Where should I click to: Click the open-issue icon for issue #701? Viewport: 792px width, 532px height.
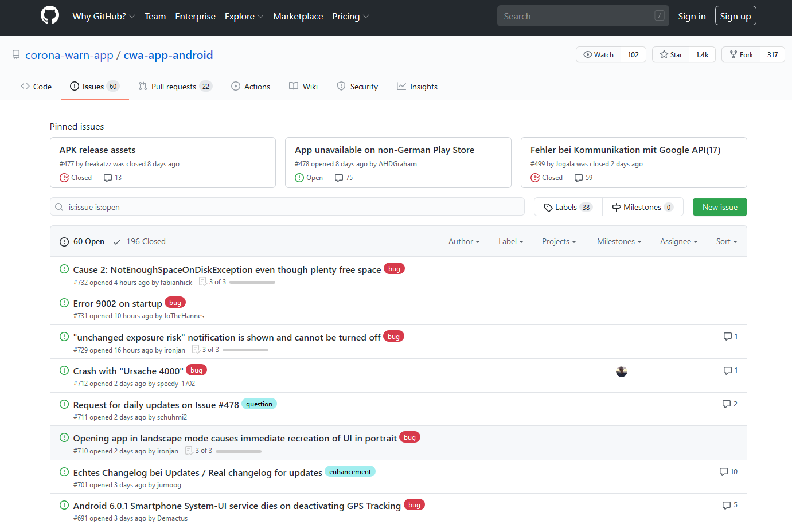click(64, 472)
